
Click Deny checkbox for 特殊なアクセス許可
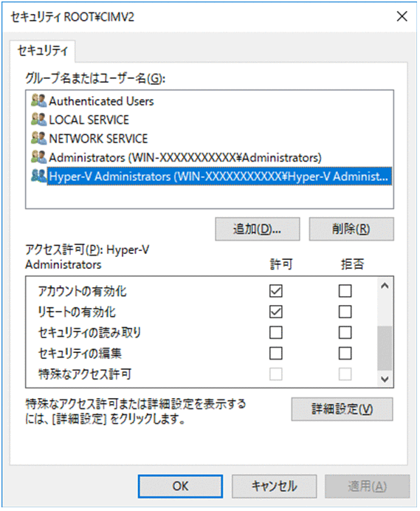[x=345, y=374]
